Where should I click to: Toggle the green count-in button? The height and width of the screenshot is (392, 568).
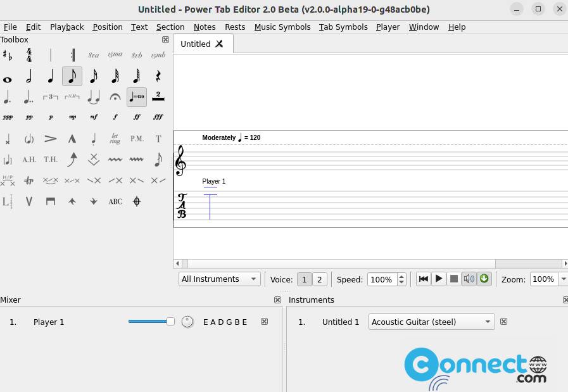(x=484, y=279)
